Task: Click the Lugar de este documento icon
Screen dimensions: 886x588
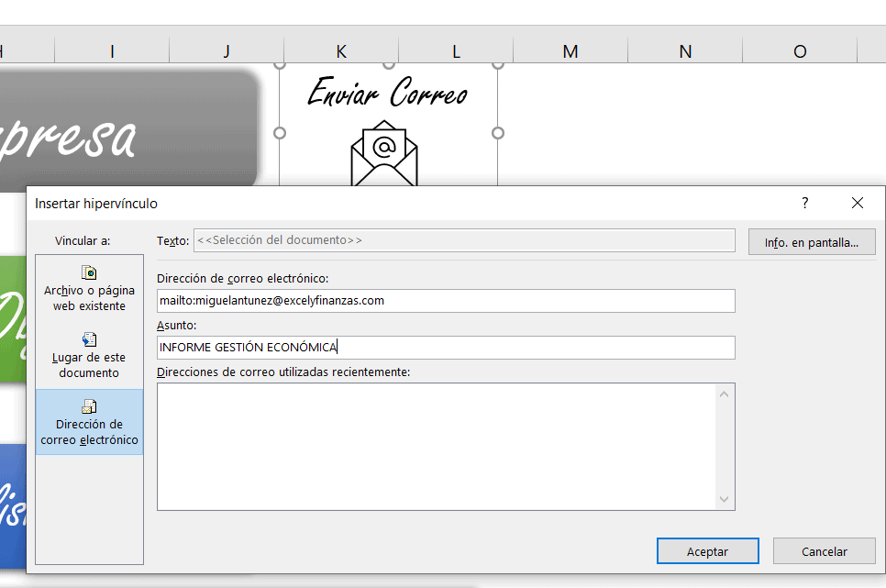Action: tap(89, 339)
